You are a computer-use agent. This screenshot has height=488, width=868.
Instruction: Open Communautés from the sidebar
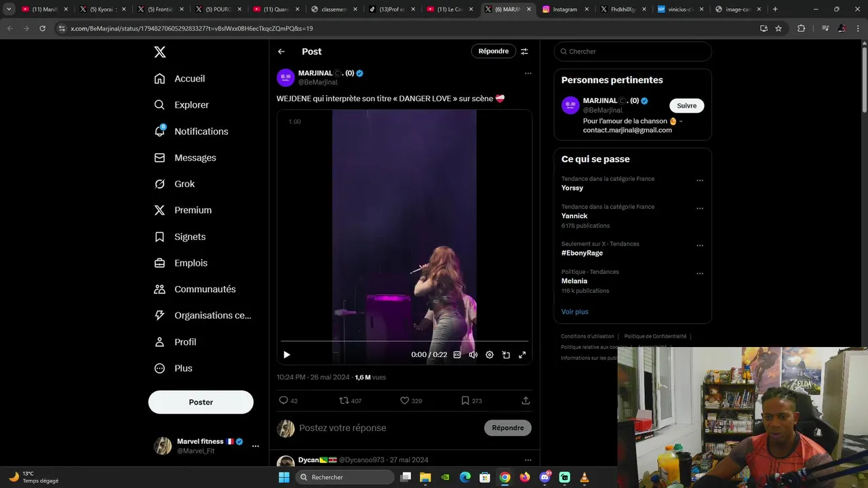195,289
